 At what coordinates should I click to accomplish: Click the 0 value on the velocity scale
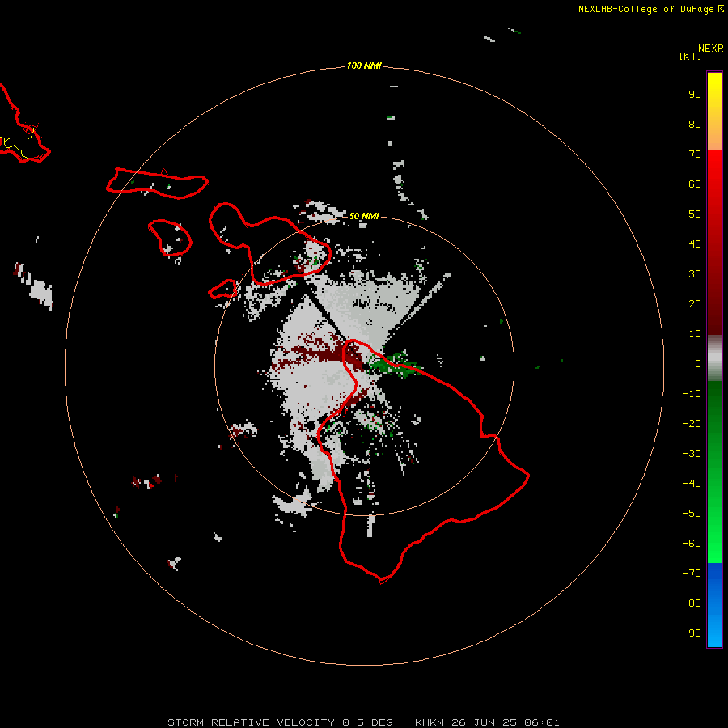click(x=698, y=363)
